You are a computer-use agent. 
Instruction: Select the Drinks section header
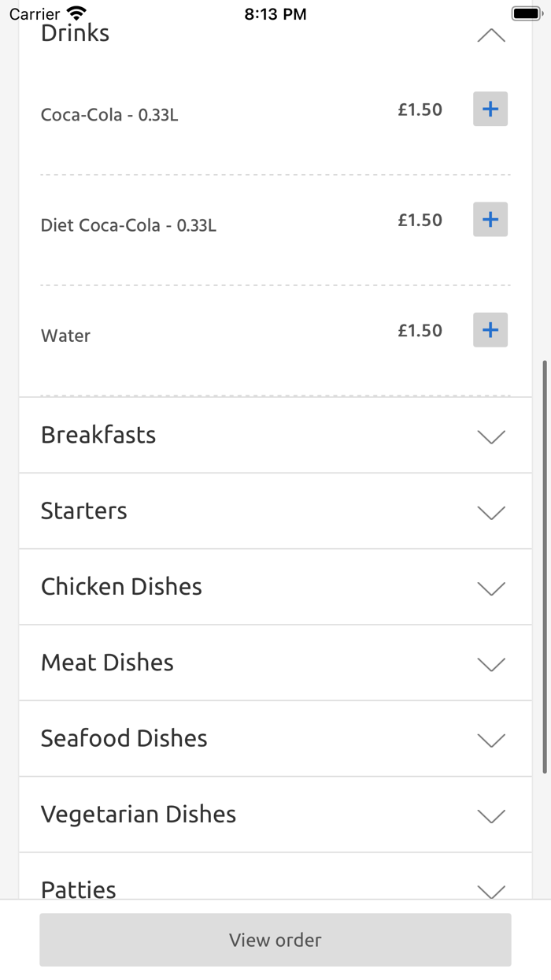point(75,33)
